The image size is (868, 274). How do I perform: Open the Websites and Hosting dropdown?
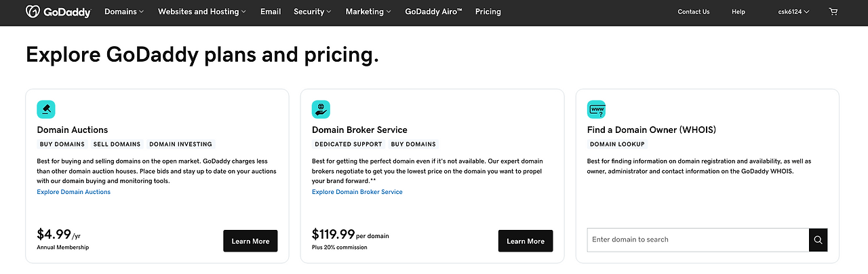202,12
